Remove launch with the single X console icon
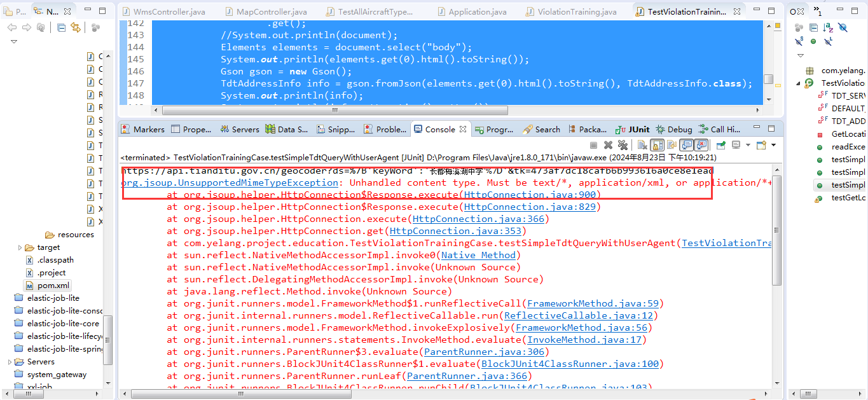 pyautogui.click(x=608, y=145)
